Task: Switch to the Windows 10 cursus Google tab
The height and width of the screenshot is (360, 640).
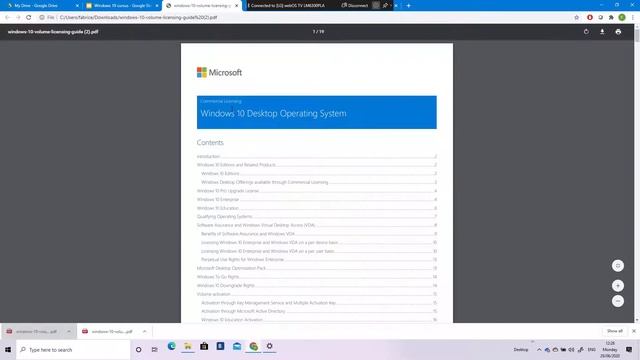Action: pyautogui.click(x=122, y=6)
